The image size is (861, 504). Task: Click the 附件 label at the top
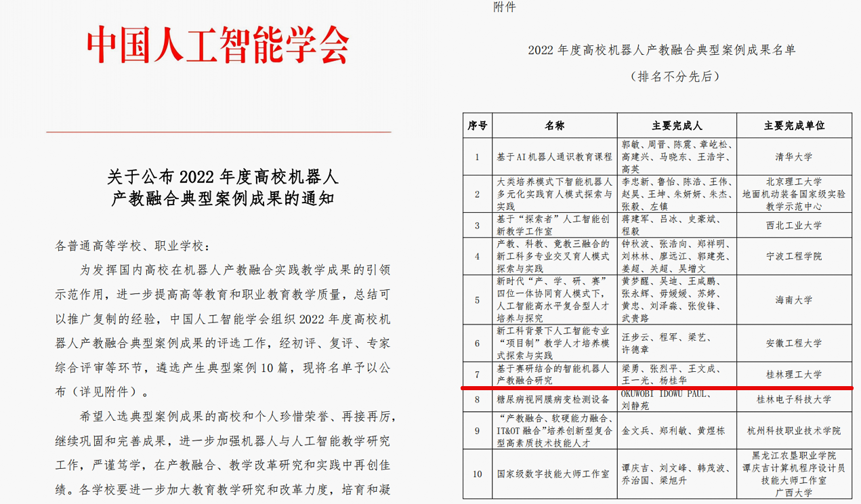[504, 7]
